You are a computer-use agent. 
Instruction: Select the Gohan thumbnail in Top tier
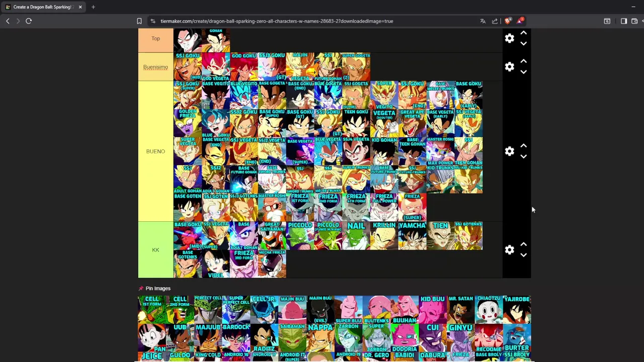216,40
